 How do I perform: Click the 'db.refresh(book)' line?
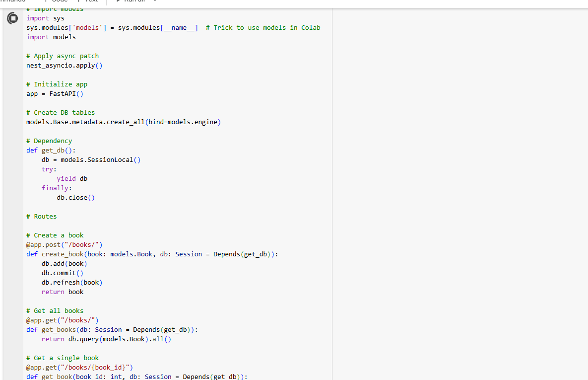pyautogui.click(x=72, y=282)
